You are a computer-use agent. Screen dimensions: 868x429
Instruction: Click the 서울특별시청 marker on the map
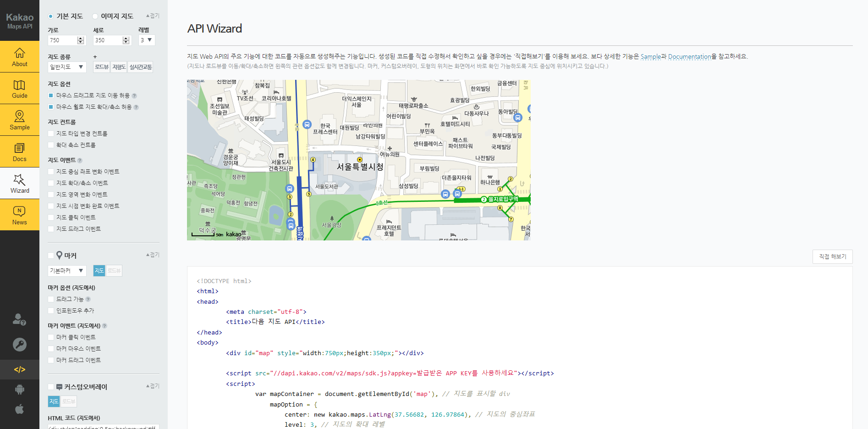pyautogui.click(x=360, y=160)
